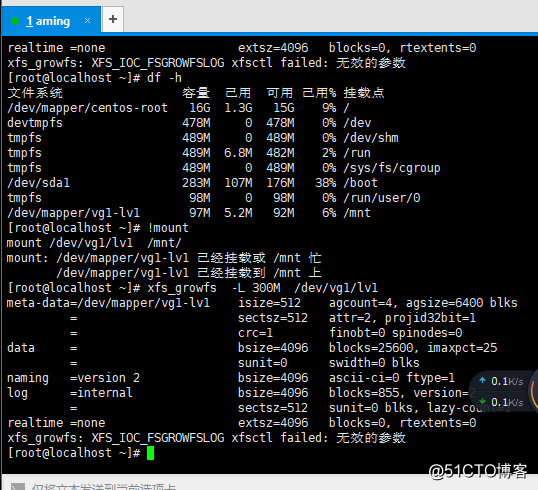This screenshot has height=490, width=538.
Task: Click the 'crc=1' value
Action: [x=255, y=333]
